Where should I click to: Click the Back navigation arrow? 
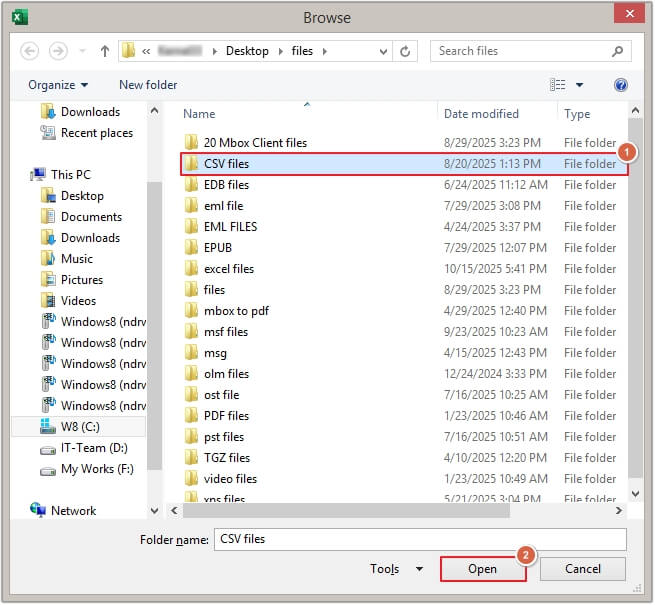tap(30, 51)
